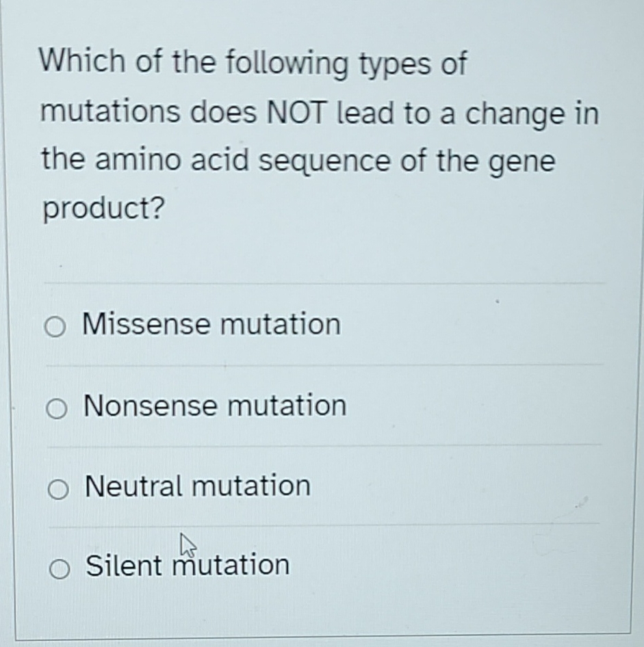Click the Silent mutation answer text
The width and height of the screenshot is (644, 647).
[x=186, y=565]
